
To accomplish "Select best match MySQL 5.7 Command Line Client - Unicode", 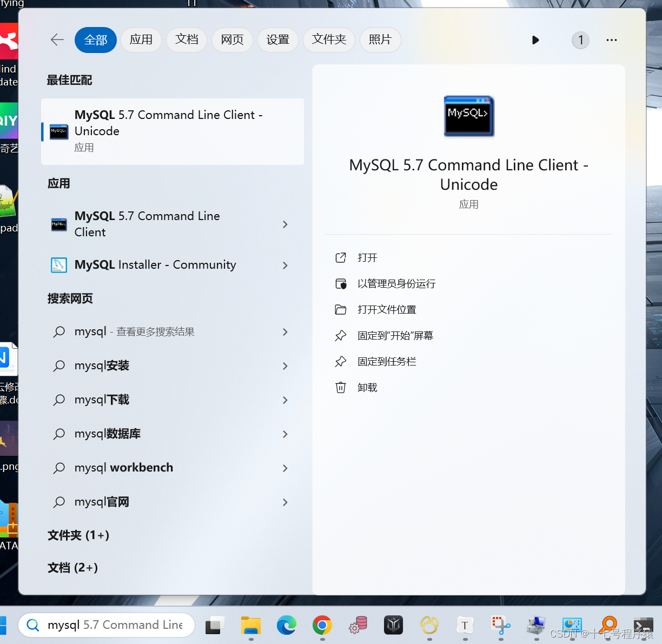I will 173,131.
